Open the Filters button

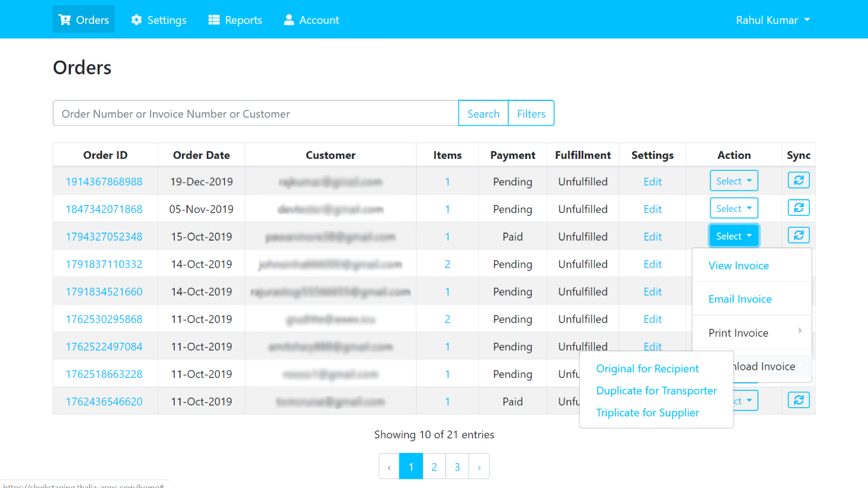coord(531,114)
